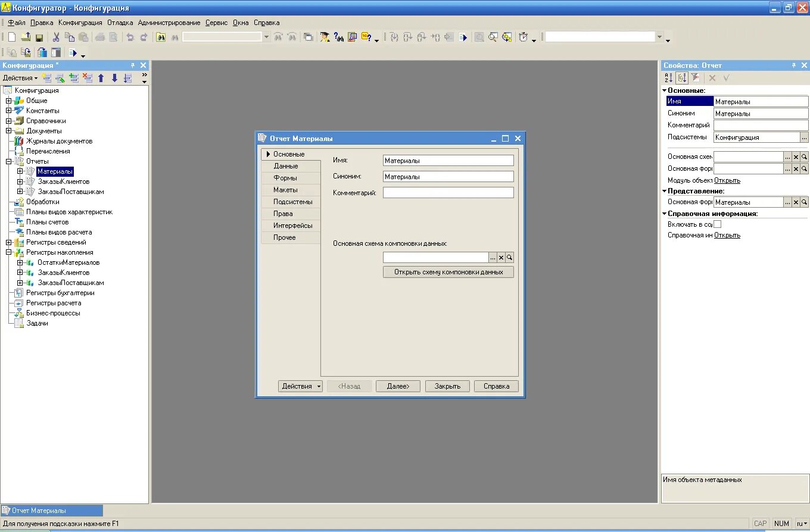
Task: Click the Save floppy disk icon
Action: click(39, 37)
